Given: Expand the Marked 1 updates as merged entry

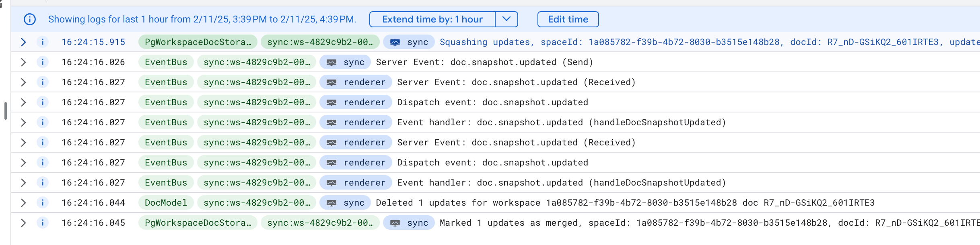Looking at the screenshot, I should (x=23, y=223).
